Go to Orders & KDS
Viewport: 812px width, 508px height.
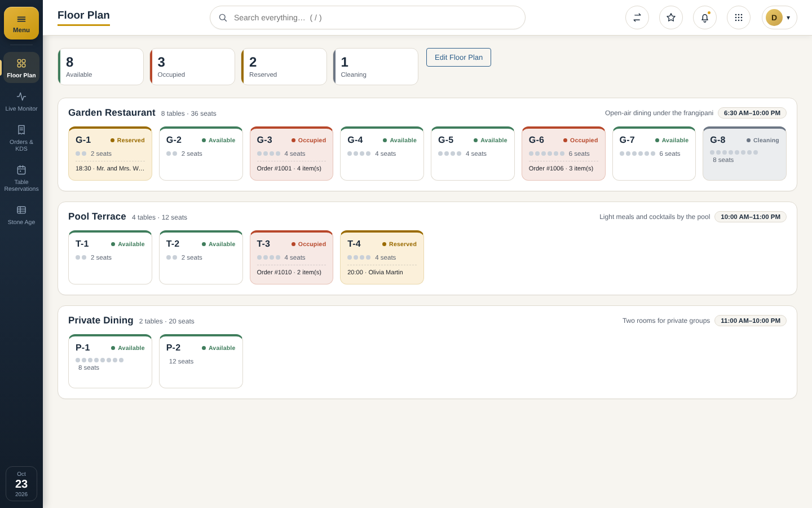21,138
